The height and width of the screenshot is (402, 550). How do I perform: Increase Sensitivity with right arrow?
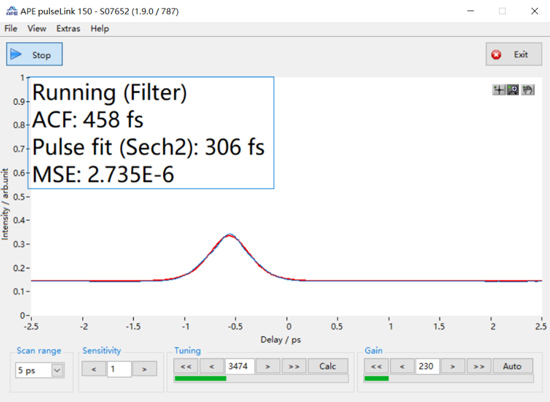(145, 369)
